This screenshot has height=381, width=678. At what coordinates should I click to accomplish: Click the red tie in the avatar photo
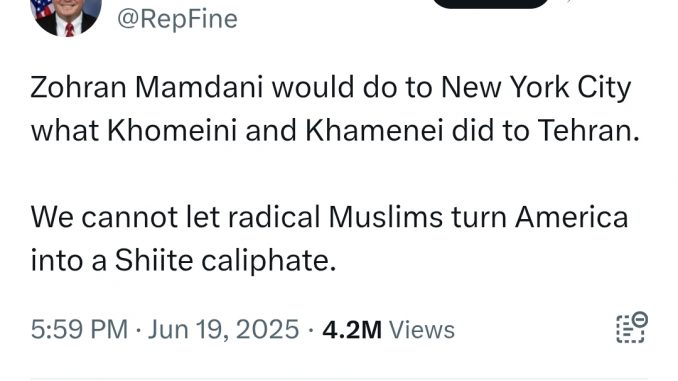(69, 29)
